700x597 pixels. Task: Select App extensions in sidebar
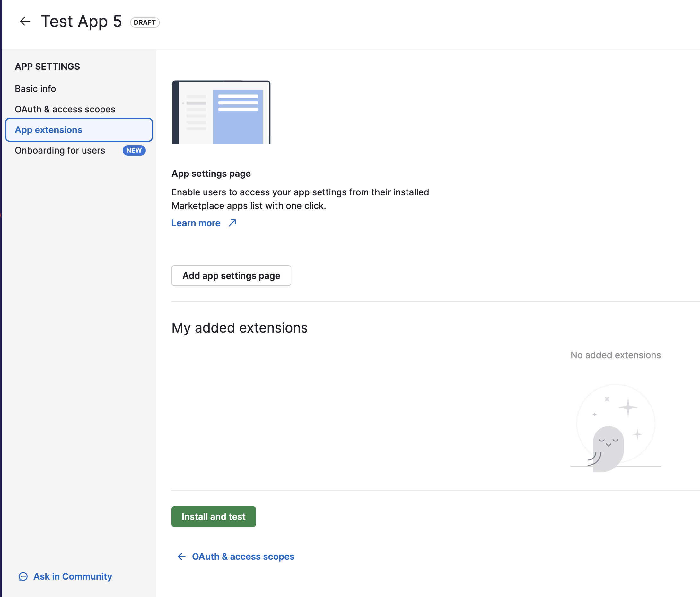tap(49, 130)
